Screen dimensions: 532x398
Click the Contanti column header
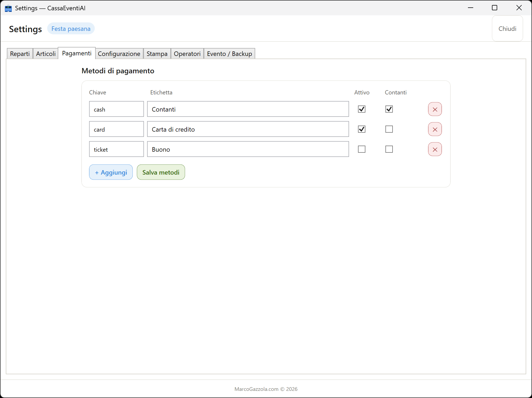[x=396, y=92]
